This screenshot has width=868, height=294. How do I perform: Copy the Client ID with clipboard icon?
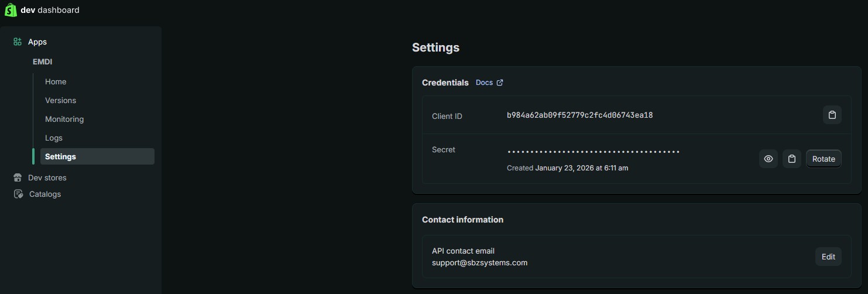point(832,115)
